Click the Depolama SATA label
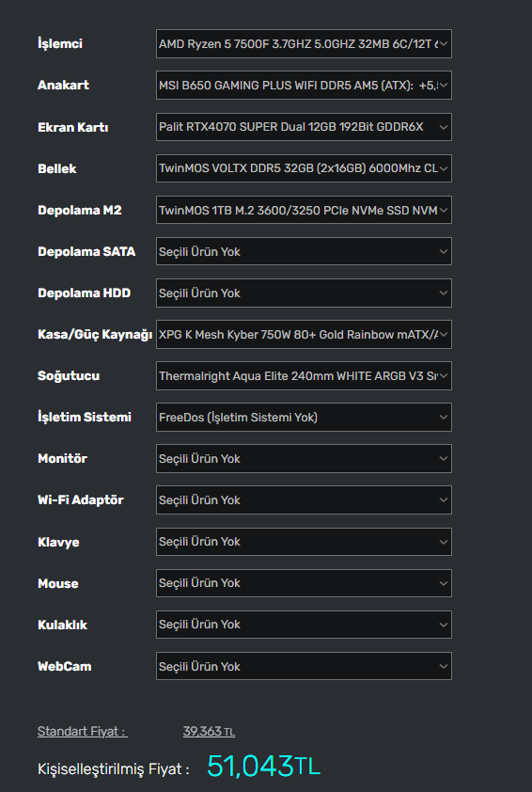The height and width of the screenshot is (792, 532). point(86,251)
